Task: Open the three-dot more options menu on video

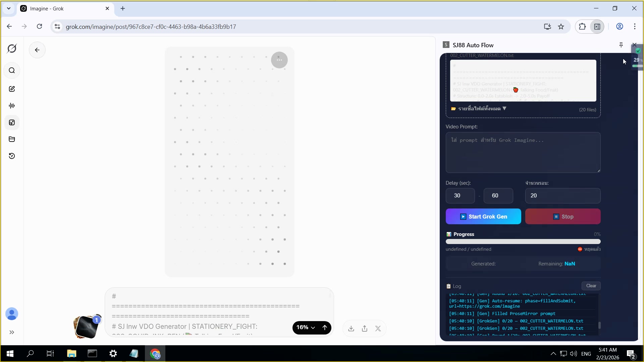Action: [279, 60]
